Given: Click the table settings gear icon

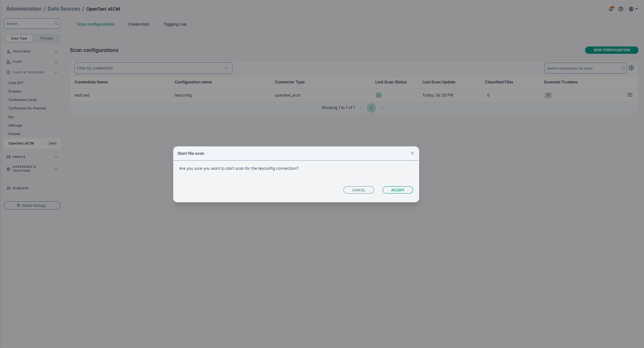Looking at the screenshot, I should [631, 68].
